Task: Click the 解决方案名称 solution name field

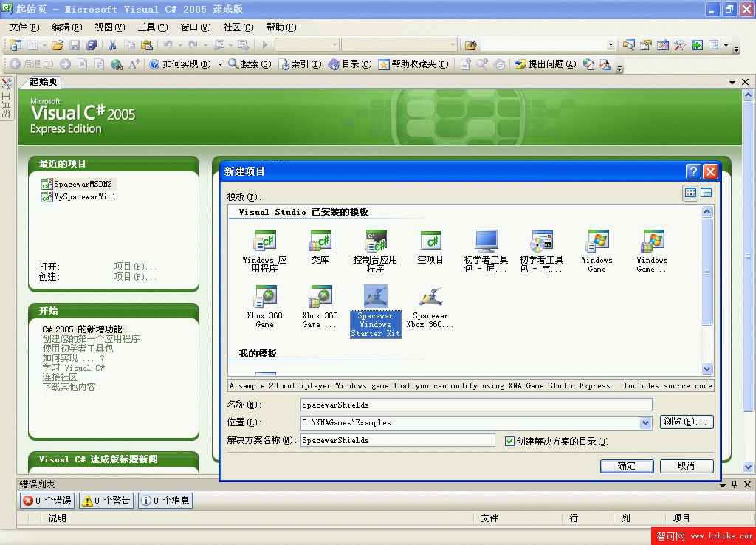Action: pyautogui.click(x=398, y=440)
